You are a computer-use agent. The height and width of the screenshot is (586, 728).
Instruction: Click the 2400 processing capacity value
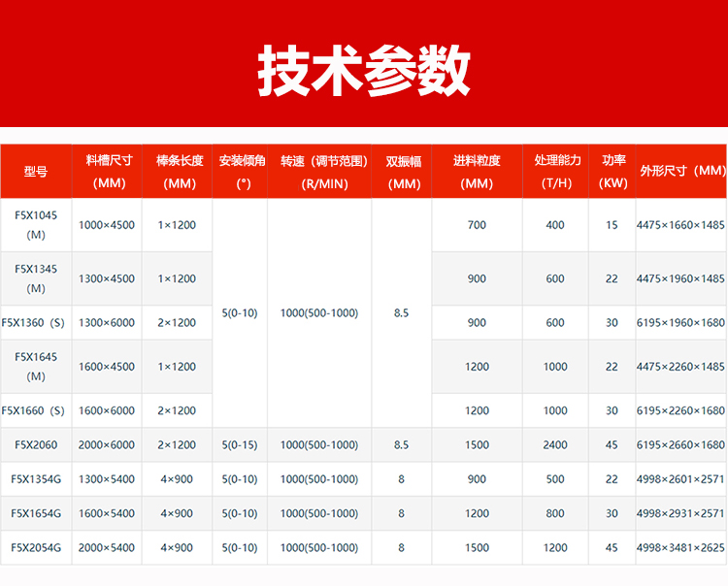tap(555, 445)
